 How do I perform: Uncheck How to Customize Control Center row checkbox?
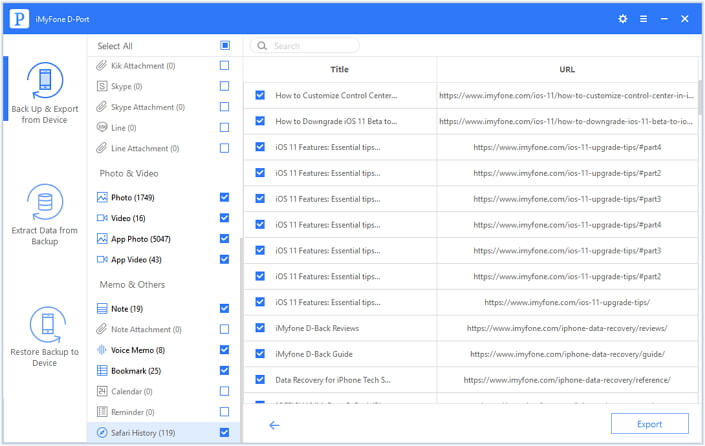point(260,95)
